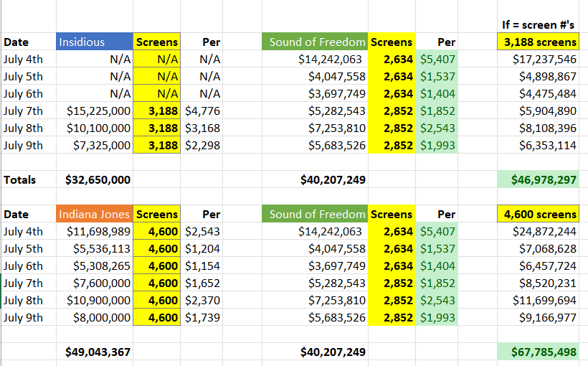This screenshot has height=366, width=588.
Task: Select the blue Insidious header cell
Action: pyautogui.click(x=95, y=42)
